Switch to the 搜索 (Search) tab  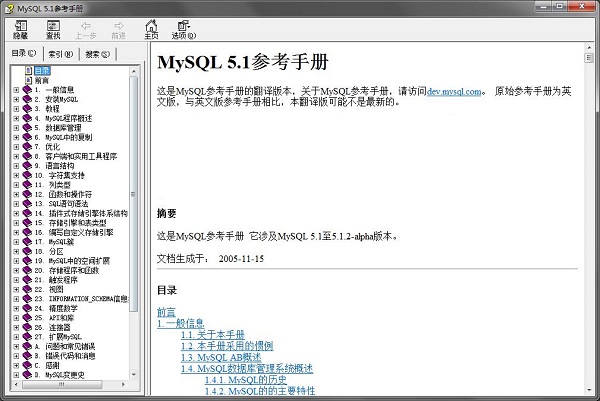tap(97, 54)
